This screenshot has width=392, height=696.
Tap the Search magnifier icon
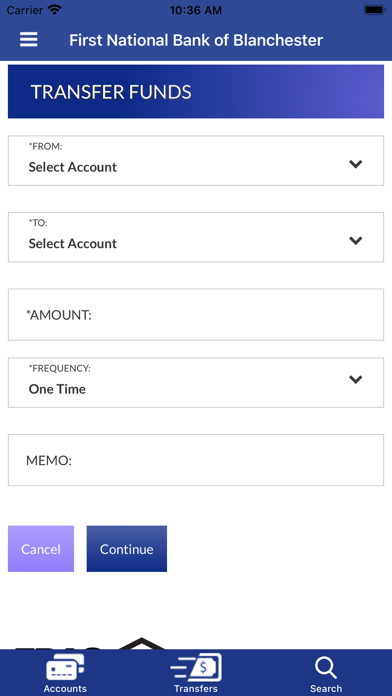point(326,668)
